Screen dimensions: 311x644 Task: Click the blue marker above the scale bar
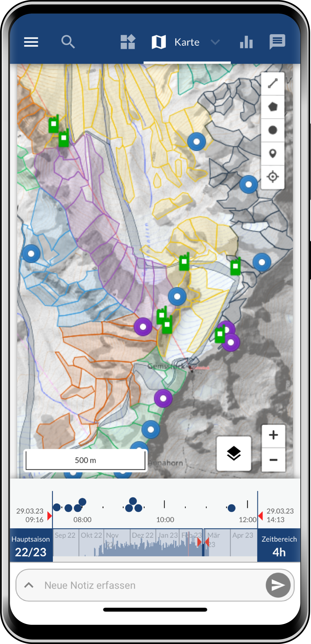point(151,430)
